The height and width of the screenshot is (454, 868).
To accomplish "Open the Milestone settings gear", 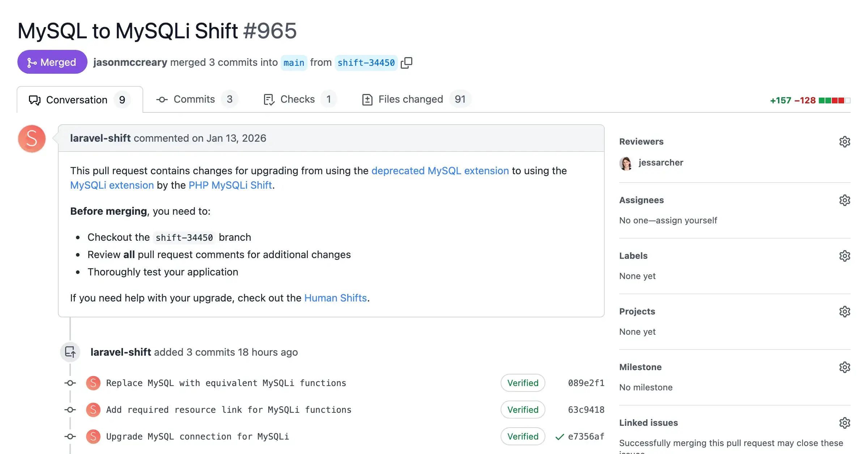I will (844, 367).
